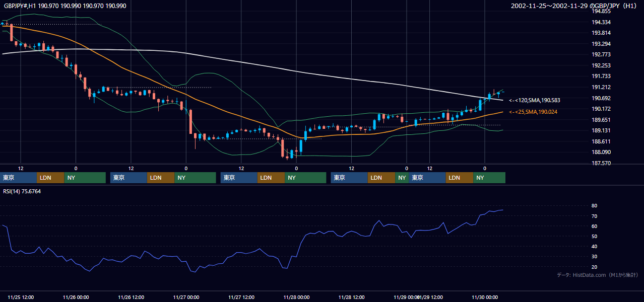Viewport: 644px width, 302px height.
Task: Click the narrow NY session box beside two 東京 boxes
Action: pos(402,178)
